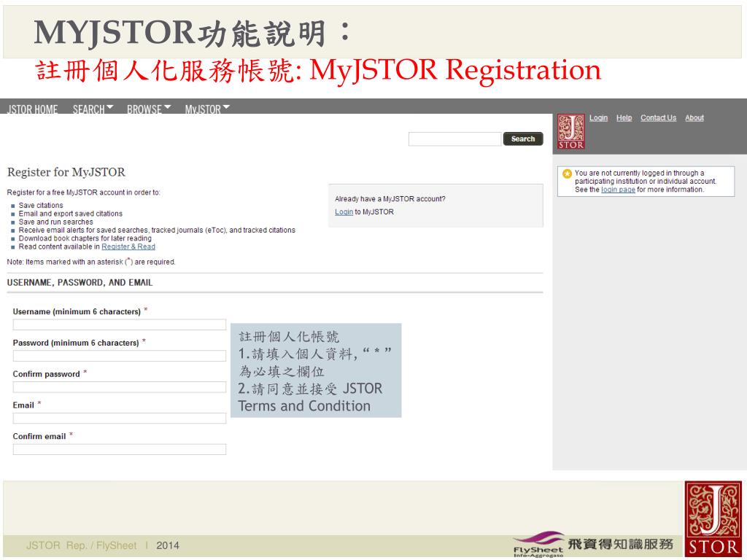Focus the Email input field
The width and height of the screenshot is (747, 560).
[120, 418]
